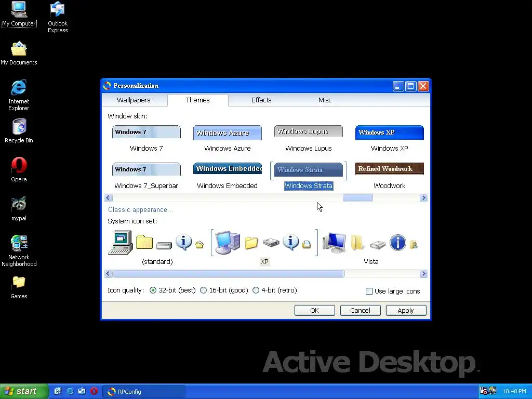Open Games folder on desktop
The image size is (532, 399).
[x=19, y=287]
